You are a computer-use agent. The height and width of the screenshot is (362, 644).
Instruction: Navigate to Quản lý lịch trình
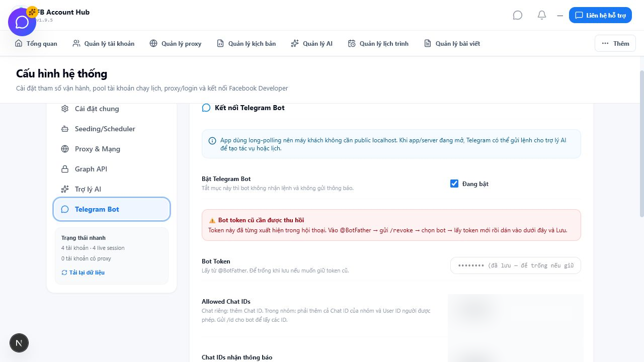(378, 43)
